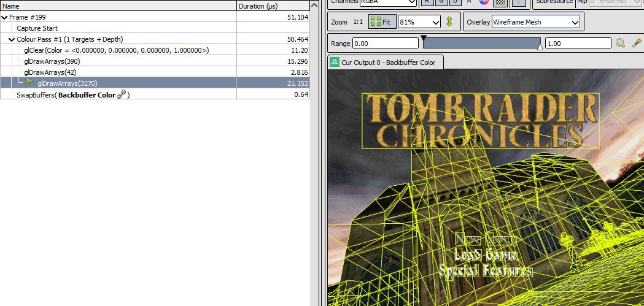
Task: Toggle the B channel button
Action: click(x=455, y=2)
